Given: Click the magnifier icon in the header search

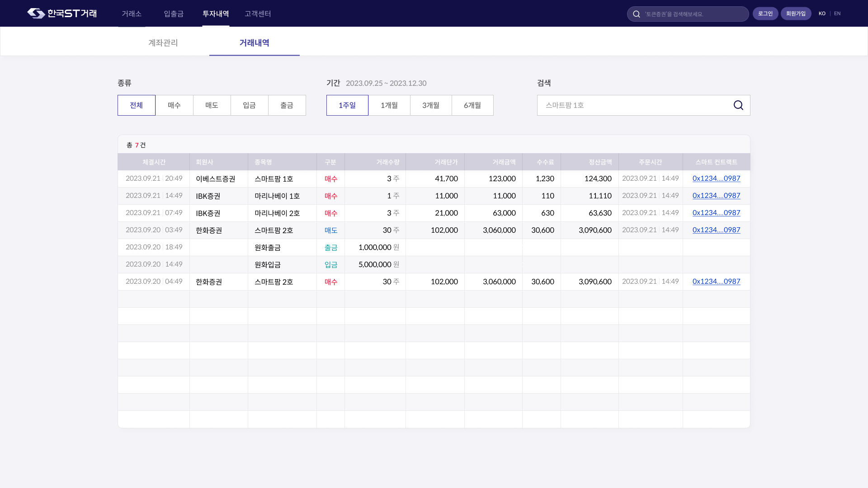Looking at the screenshot, I should tap(637, 14).
